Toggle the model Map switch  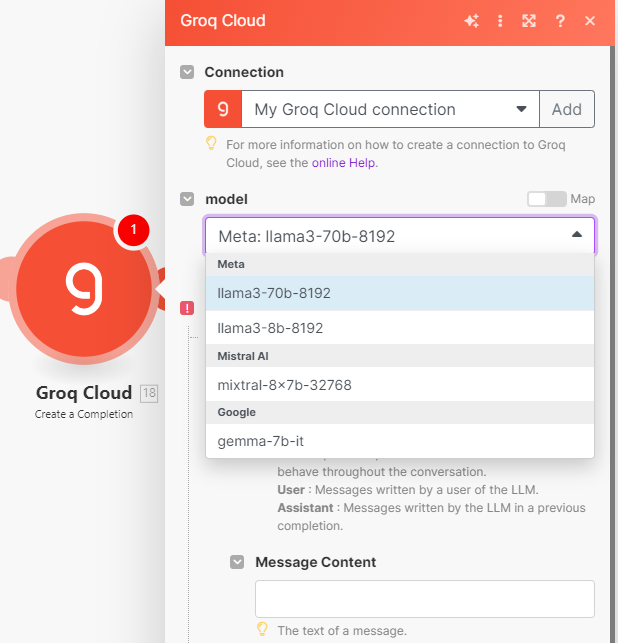(547, 199)
